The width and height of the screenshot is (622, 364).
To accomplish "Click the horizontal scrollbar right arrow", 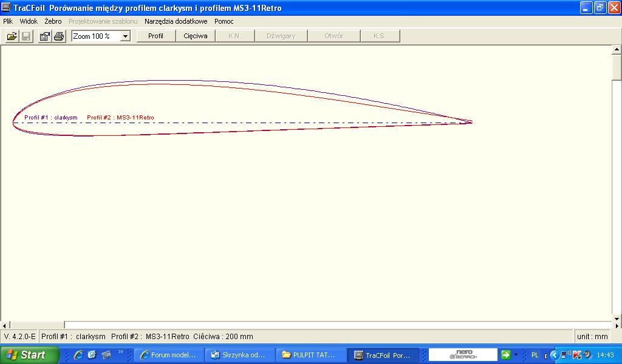I will coord(607,325).
